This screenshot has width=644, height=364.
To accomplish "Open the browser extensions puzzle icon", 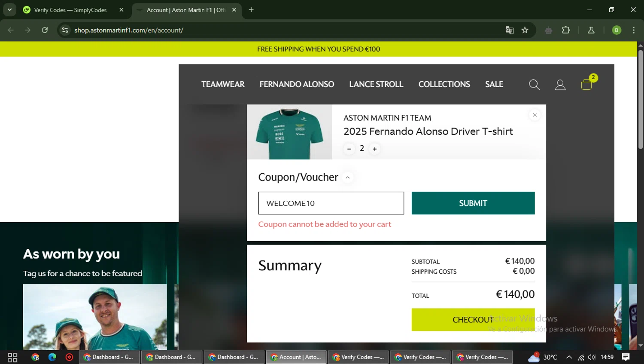I will pos(566,30).
